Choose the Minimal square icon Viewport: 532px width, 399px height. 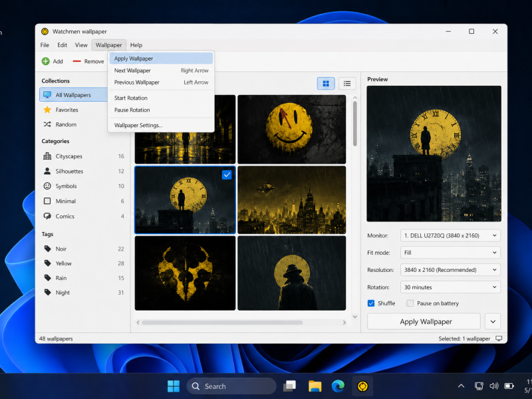[47, 201]
